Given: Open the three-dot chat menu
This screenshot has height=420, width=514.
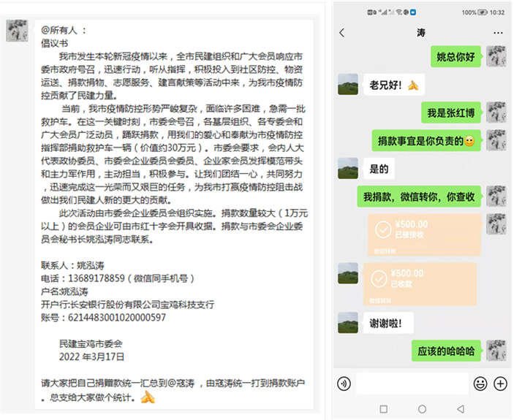Looking at the screenshot, I should [x=498, y=33].
